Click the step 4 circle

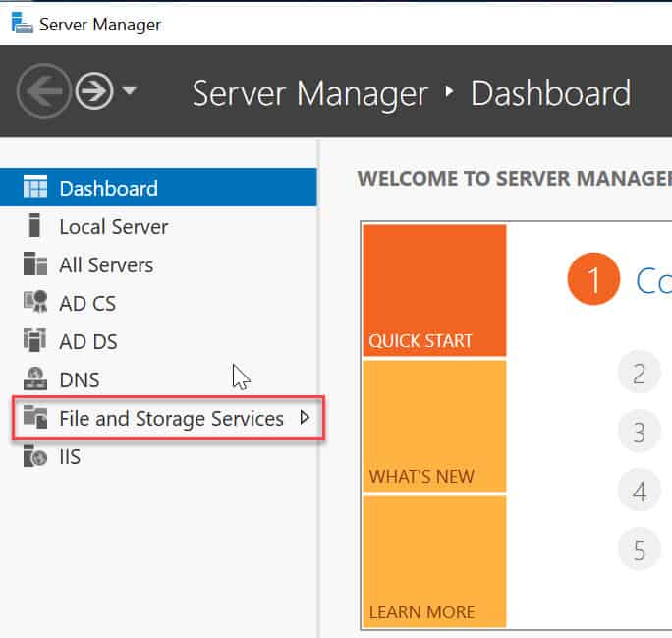coord(639,491)
